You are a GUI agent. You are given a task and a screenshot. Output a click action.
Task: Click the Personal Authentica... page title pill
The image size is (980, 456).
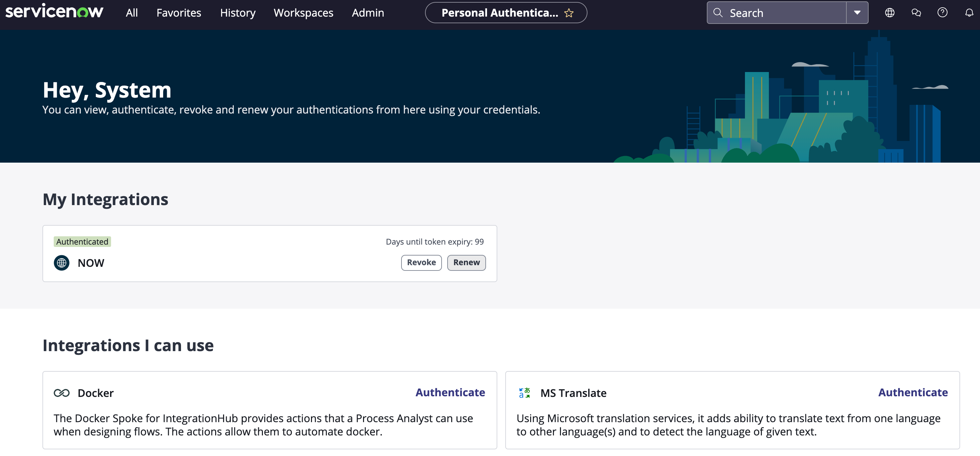506,13
